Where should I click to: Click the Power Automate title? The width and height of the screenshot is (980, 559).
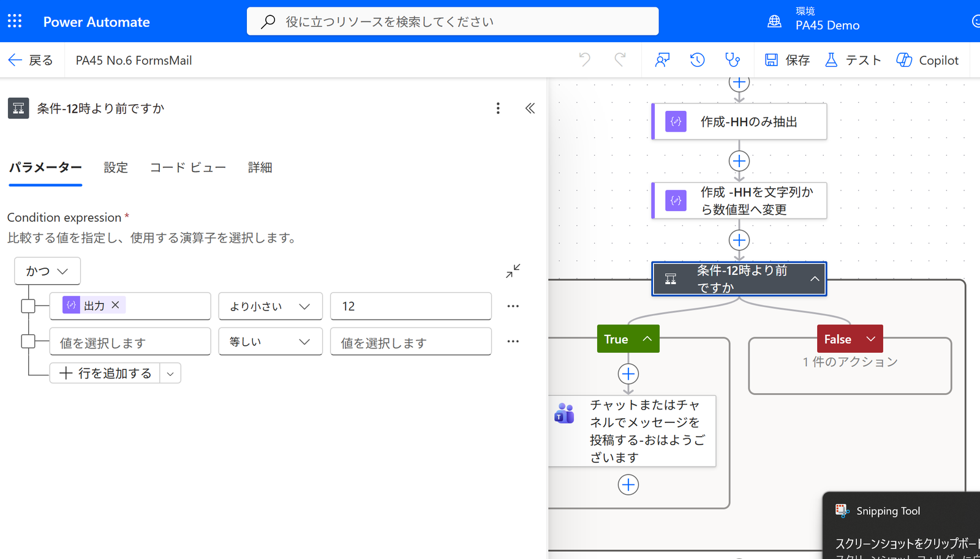coord(96,21)
